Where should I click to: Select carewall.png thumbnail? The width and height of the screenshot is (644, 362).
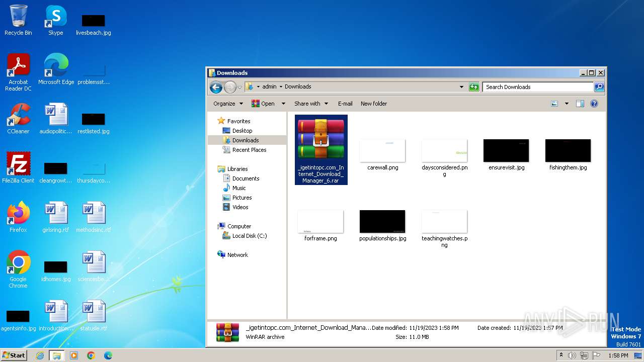[x=382, y=155]
